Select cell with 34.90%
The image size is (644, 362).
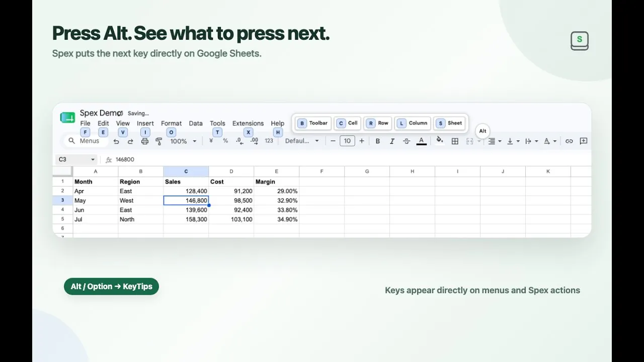point(277,220)
